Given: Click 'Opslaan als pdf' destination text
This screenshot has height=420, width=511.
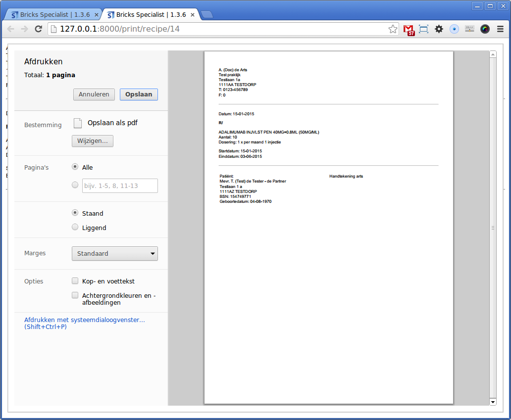Looking at the screenshot, I should (x=112, y=123).
